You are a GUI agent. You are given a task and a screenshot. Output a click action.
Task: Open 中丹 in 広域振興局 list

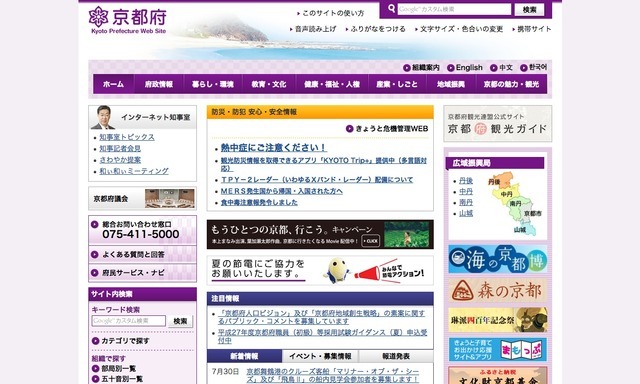(x=466, y=191)
